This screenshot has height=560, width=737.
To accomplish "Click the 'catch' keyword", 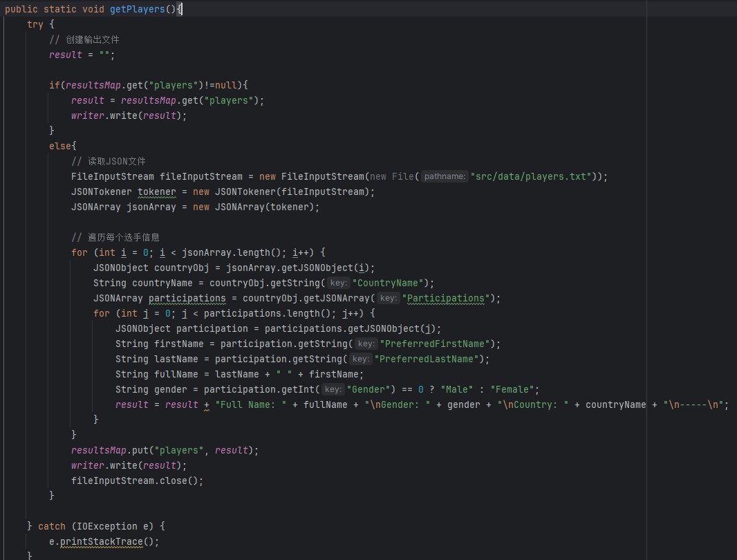I will pyautogui.click(x=52, y=526).
